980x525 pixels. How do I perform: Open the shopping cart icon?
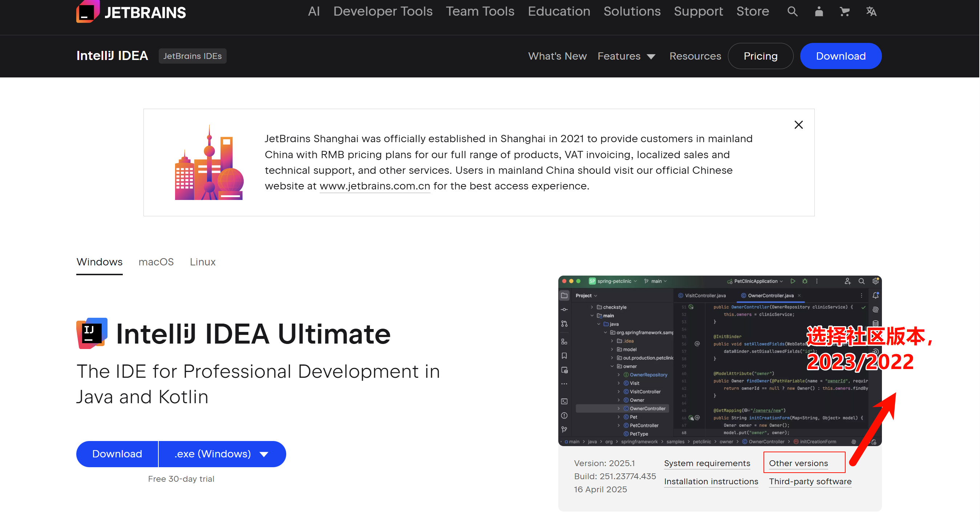[844, 11]
